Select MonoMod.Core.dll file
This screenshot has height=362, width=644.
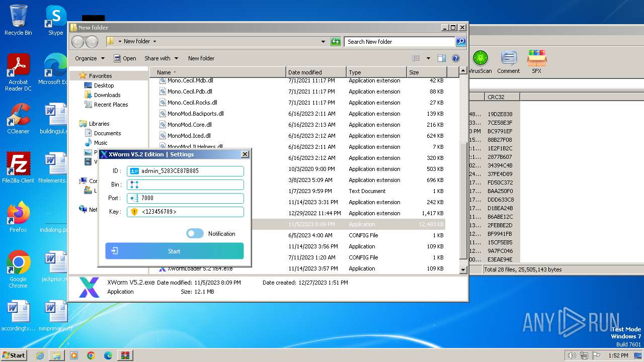coord(189,125)
